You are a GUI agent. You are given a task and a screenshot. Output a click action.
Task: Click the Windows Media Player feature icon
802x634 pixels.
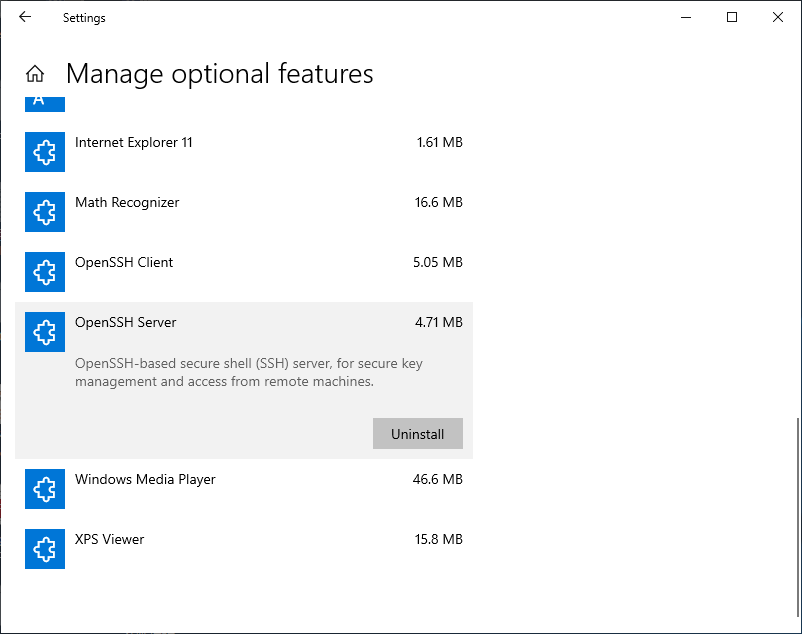45,489
